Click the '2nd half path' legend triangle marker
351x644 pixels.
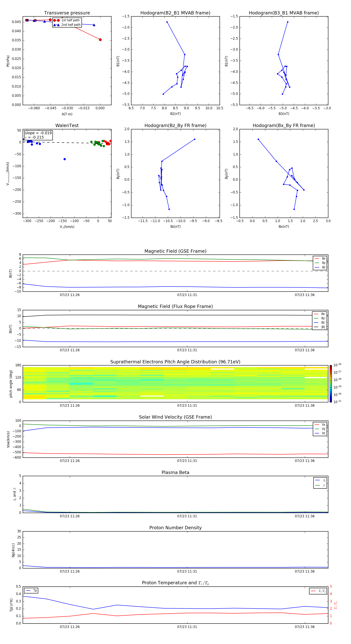click(56, 25)
